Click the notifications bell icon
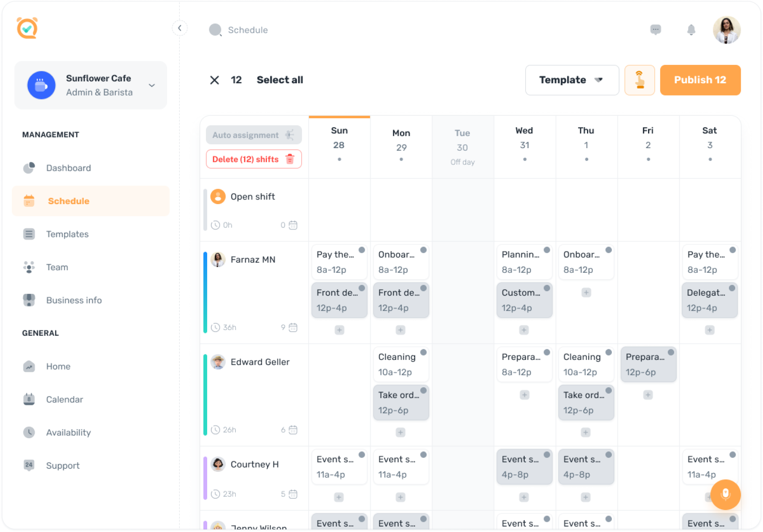Viewport: 763px width, 532px height. pos(691,30)
